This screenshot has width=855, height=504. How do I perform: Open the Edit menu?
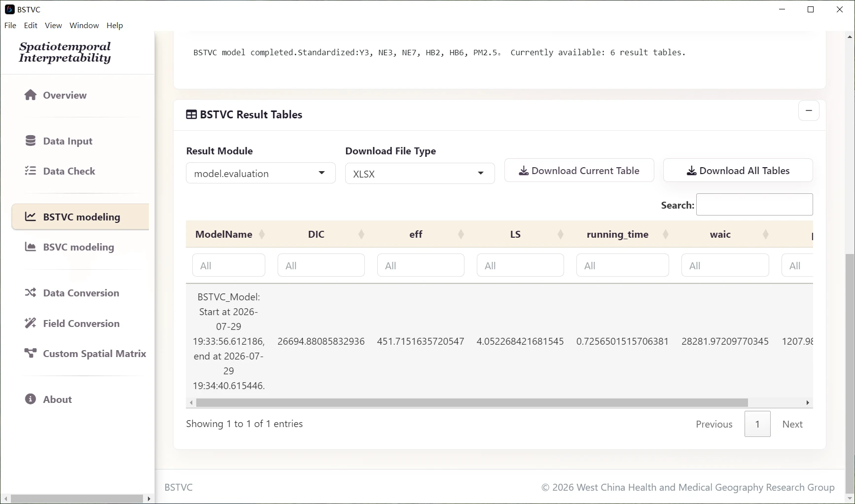(x=31, y=25)
